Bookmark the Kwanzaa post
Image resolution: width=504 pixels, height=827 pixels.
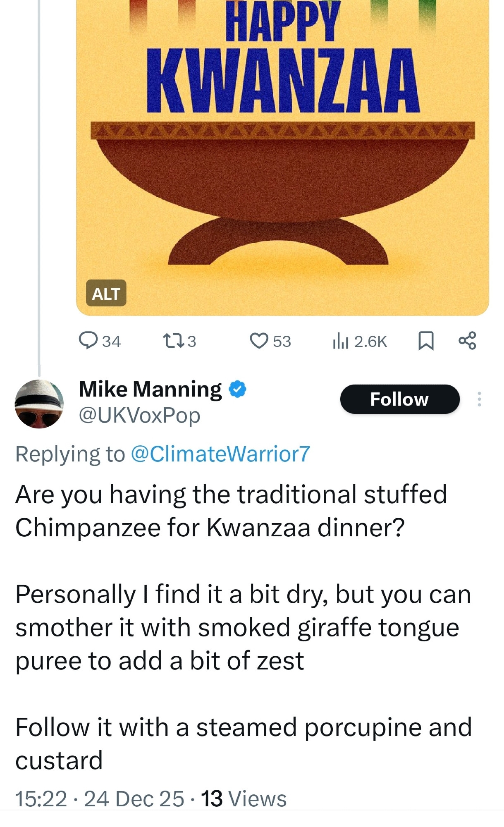(426, 341)
